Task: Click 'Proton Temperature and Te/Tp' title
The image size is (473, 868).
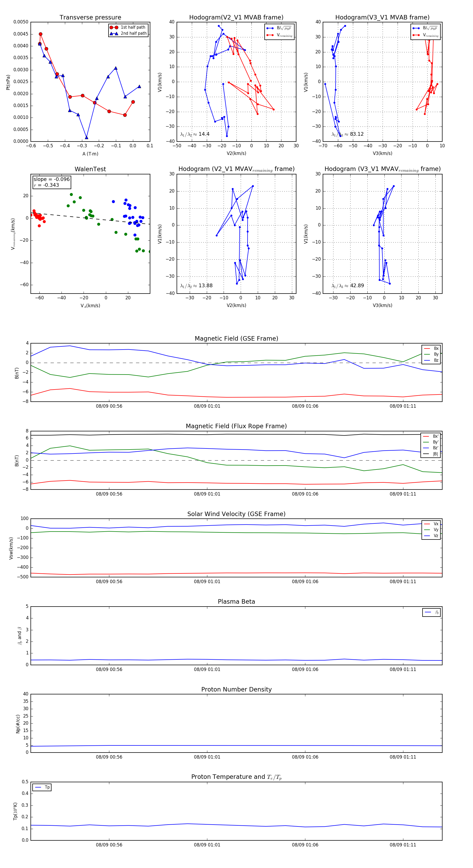Action: [236, 777]
